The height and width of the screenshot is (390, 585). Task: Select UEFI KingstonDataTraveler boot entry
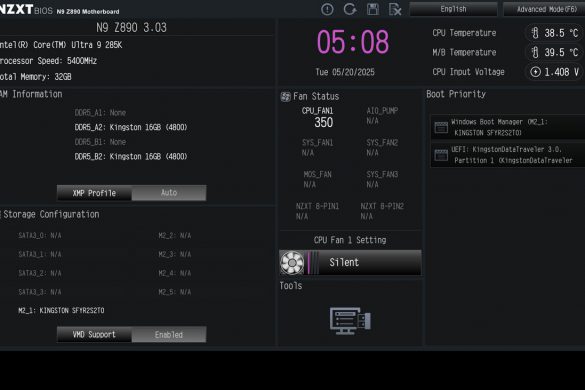coord(508,155)
